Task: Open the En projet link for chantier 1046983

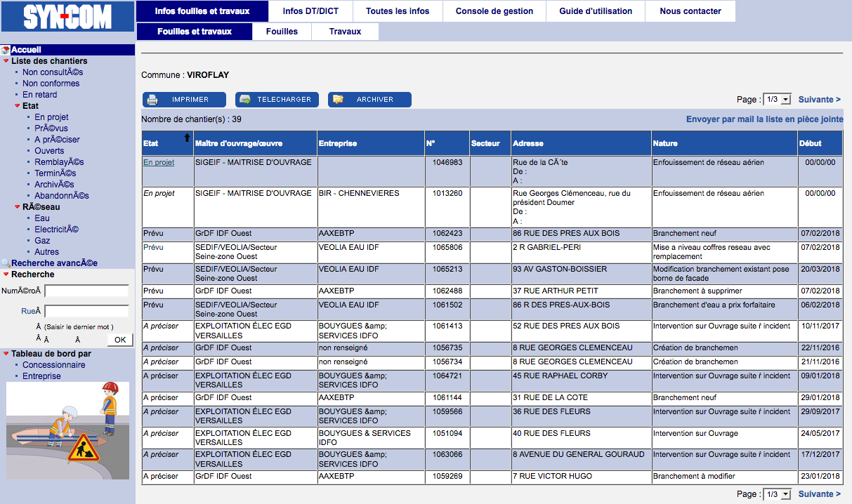Action: coord(159,162)
